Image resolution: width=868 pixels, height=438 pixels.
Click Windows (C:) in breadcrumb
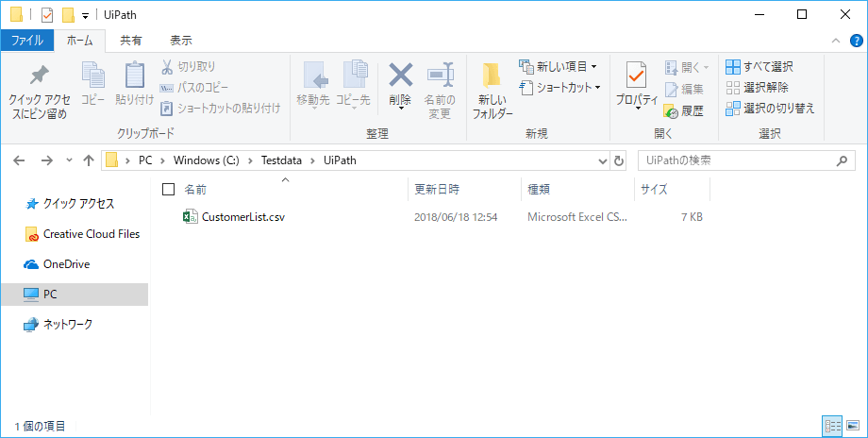click(x=206, y=160)
